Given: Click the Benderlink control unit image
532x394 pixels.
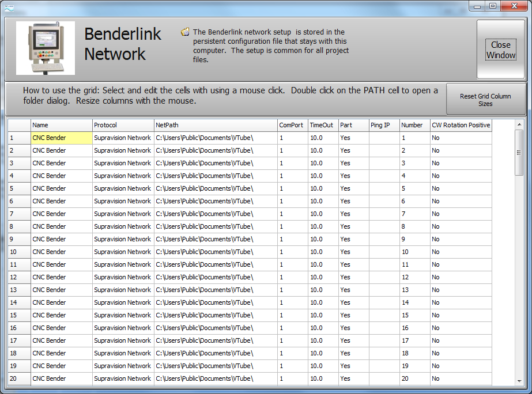Looking at the screenshot, I should [45, 48].
